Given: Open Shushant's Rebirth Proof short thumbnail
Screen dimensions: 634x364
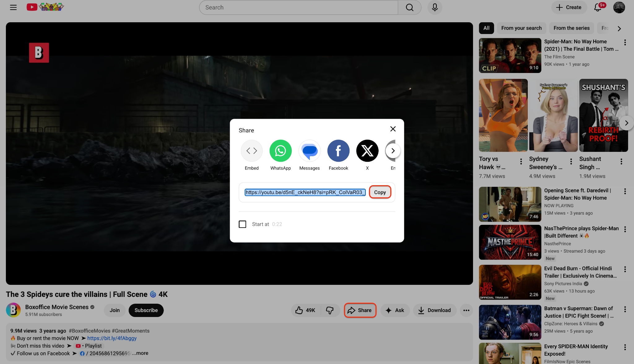Looking at the screenshot, I should (603, 115).
